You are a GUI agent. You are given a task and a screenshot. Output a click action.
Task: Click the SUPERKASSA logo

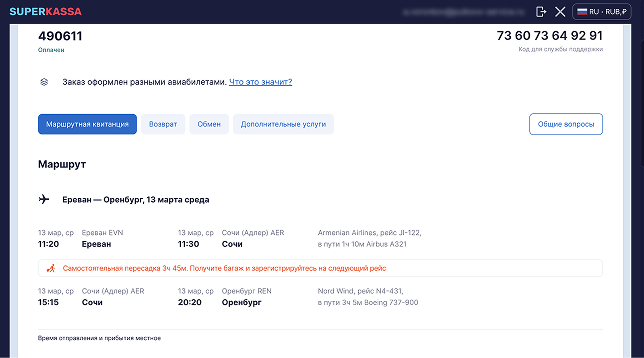[45, 11]
